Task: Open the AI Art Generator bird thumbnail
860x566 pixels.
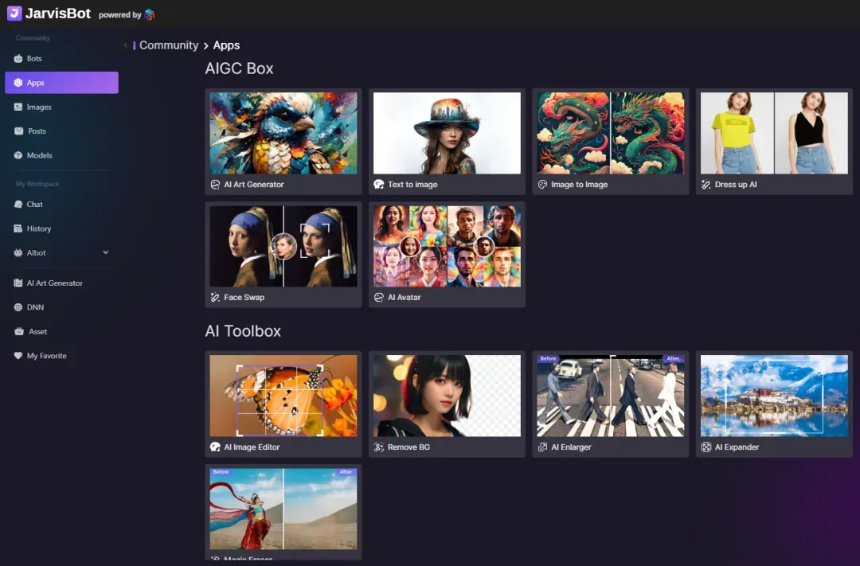Action: point(283,133)
